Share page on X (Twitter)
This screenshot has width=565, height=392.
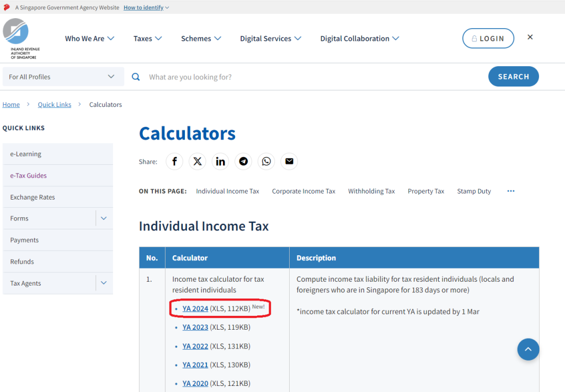(198, 162)
